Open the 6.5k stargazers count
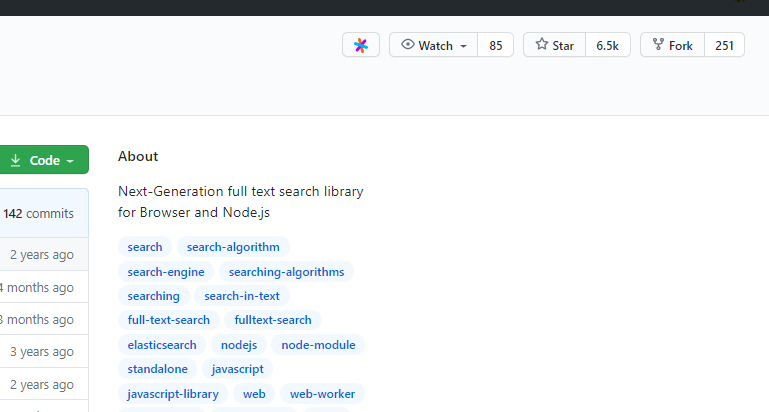 pyautogui.click(x=608, y=45)
